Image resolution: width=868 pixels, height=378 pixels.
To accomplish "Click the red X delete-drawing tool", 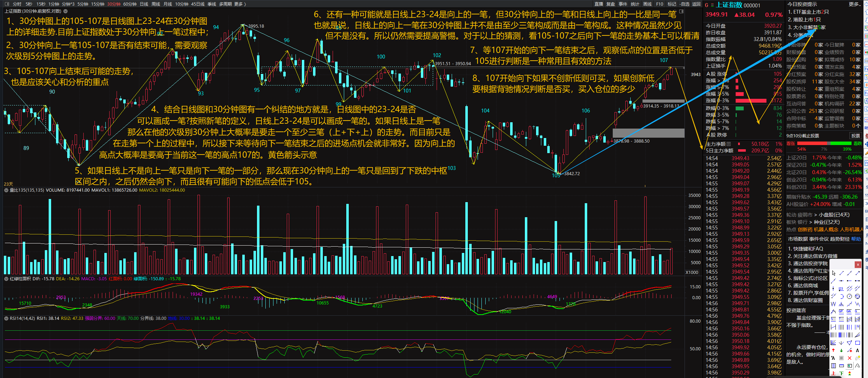I will tap(849, 358).
